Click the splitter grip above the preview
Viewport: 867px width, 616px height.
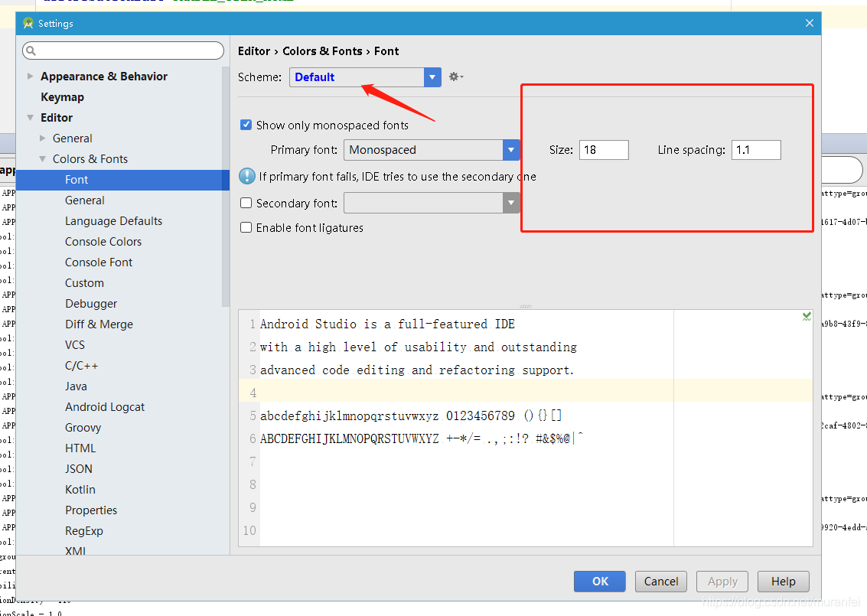click(525, 306)
